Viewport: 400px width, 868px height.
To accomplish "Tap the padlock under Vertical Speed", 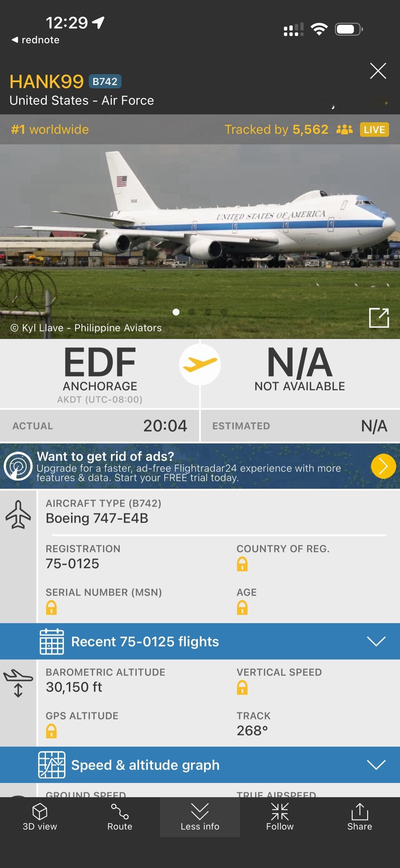I will pos(242,687).
